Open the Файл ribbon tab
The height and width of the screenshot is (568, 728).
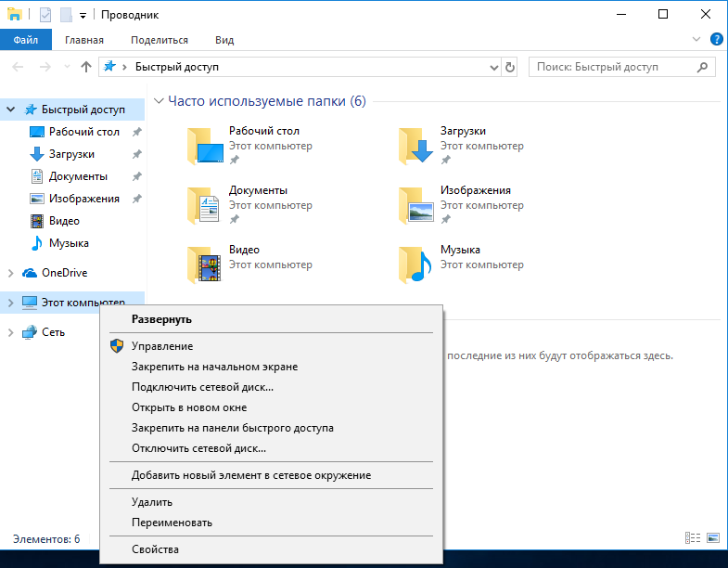(x=26, y=40)
